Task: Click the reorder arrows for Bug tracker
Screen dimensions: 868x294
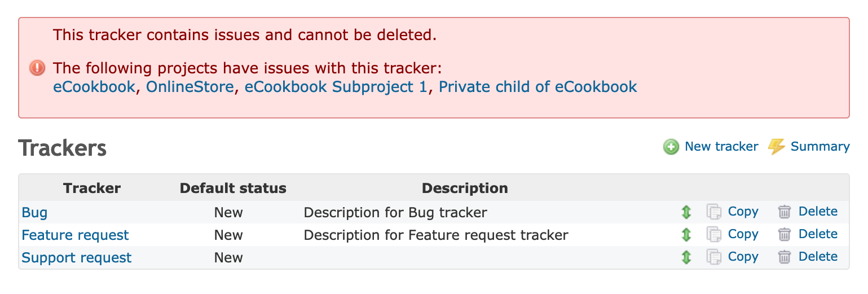Action: [x=686, y=212]
